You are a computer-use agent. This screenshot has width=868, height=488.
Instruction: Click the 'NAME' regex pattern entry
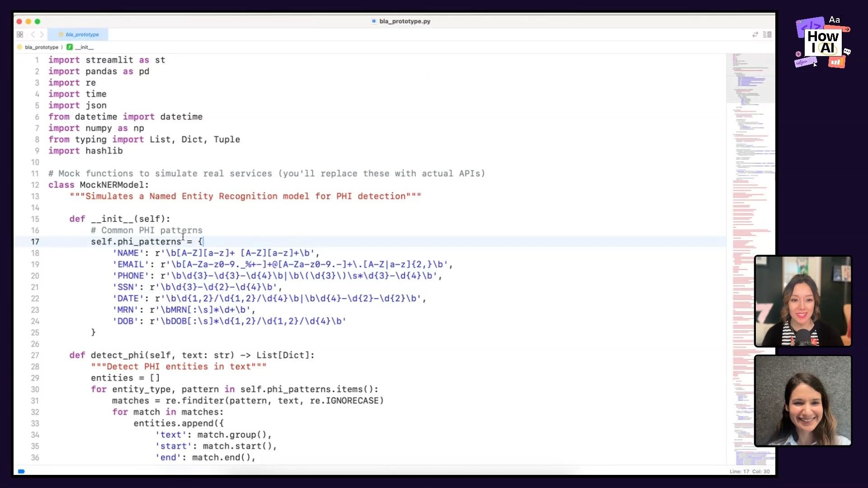point(216,253)
